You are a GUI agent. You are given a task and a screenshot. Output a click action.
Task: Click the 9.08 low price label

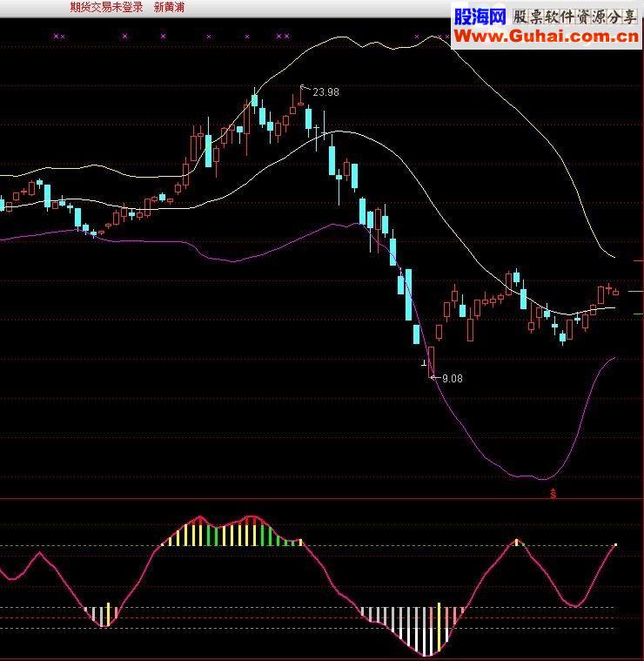coord(453,379)
